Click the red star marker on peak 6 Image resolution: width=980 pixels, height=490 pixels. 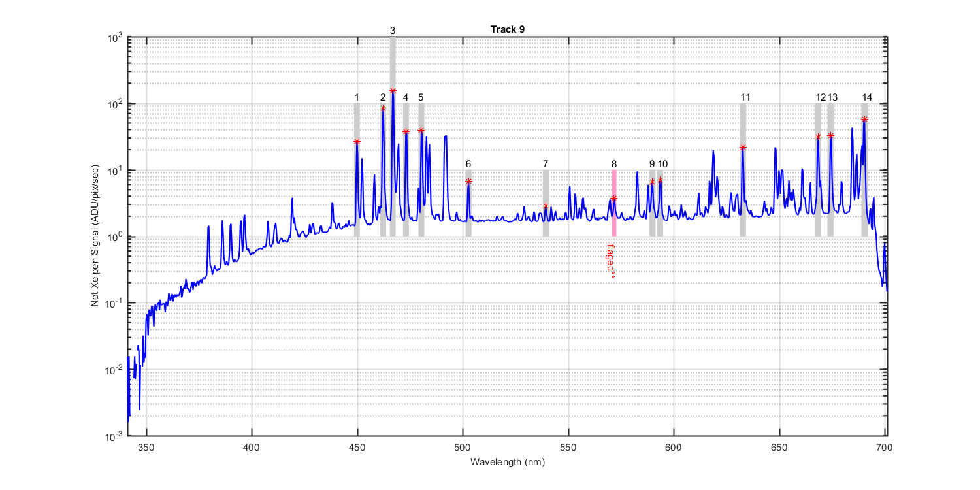tap(468, 181)
